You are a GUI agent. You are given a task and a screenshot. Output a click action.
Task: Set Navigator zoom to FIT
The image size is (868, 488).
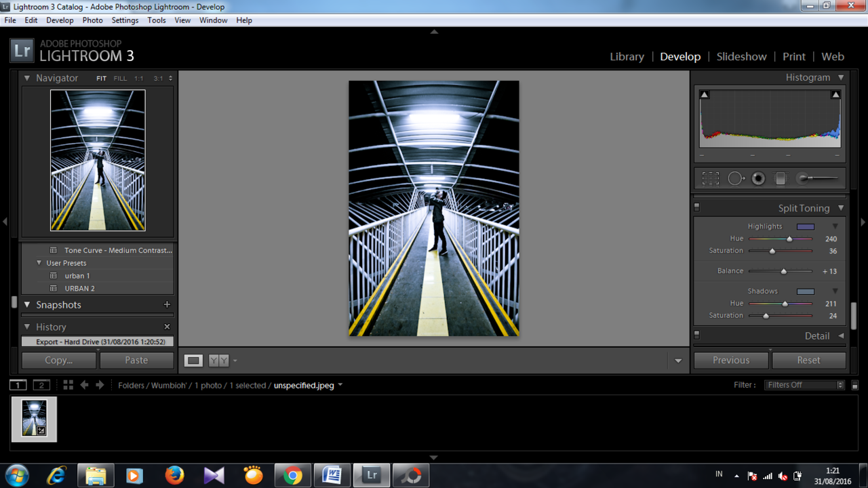(101, 79)
